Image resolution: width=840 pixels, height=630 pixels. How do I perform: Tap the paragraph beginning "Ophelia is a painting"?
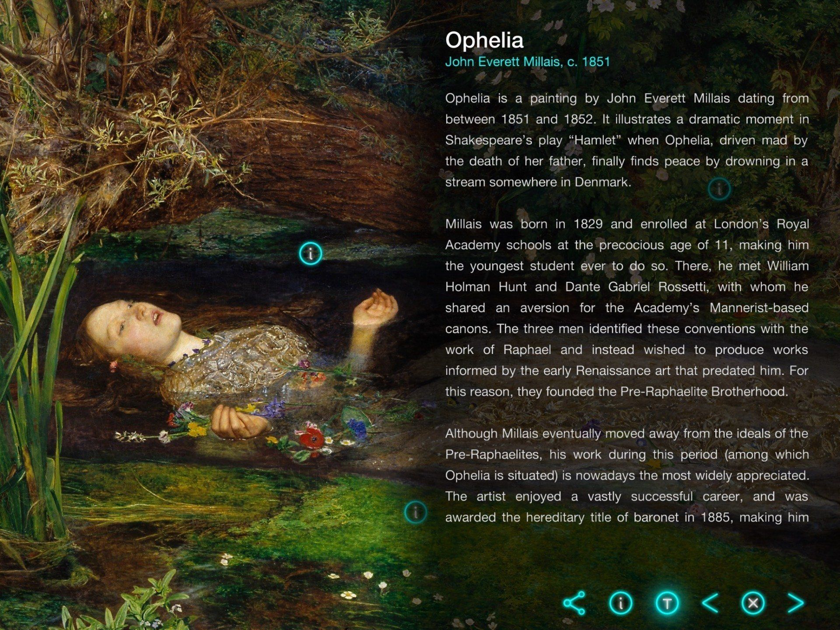coord(626,140)
